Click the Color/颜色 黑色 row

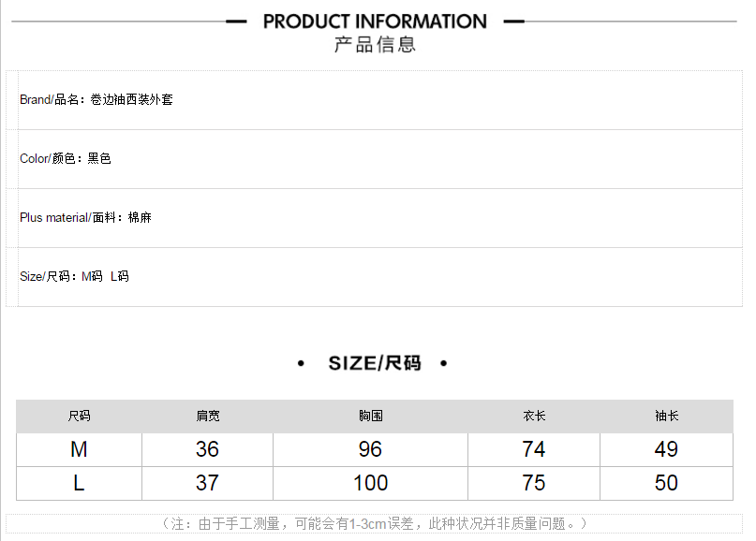pyautogui.click(x=66, y=159)
